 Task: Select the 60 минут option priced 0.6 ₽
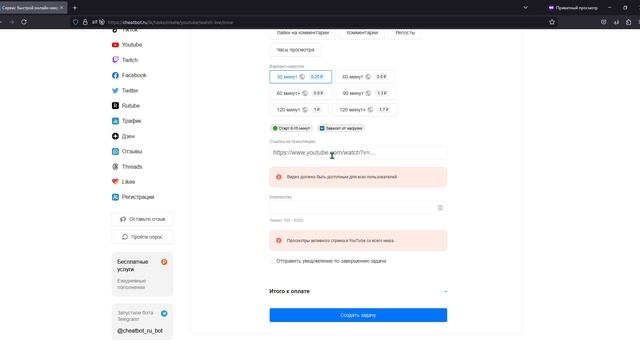pos(364,77)
